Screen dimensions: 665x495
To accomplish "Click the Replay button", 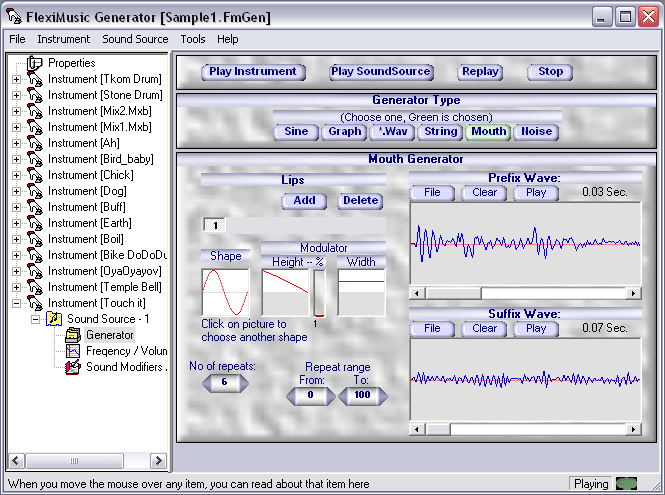I will [480, 72].
